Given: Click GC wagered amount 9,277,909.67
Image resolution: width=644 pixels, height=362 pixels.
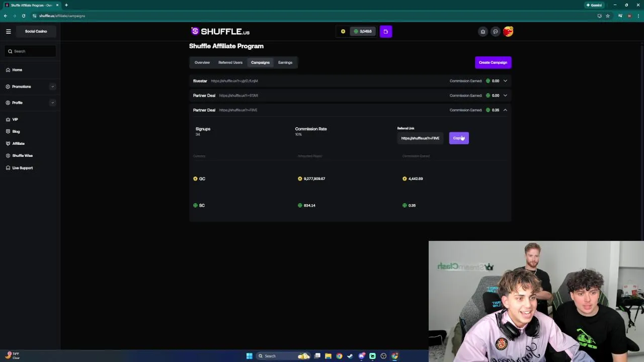Looking at the screenshot, I should click(314, 178).
